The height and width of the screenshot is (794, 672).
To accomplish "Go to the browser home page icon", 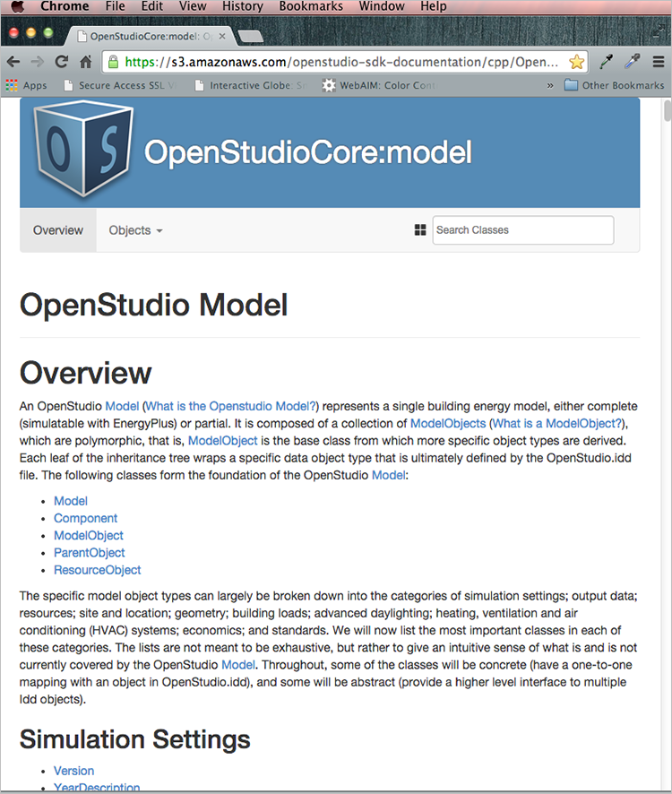I will (86, 62).
